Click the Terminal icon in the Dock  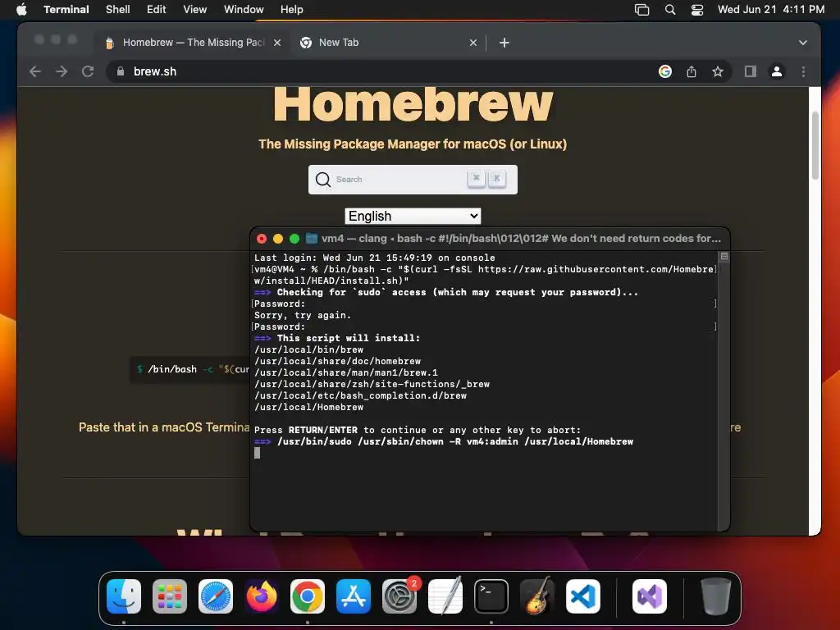[491, 596]
